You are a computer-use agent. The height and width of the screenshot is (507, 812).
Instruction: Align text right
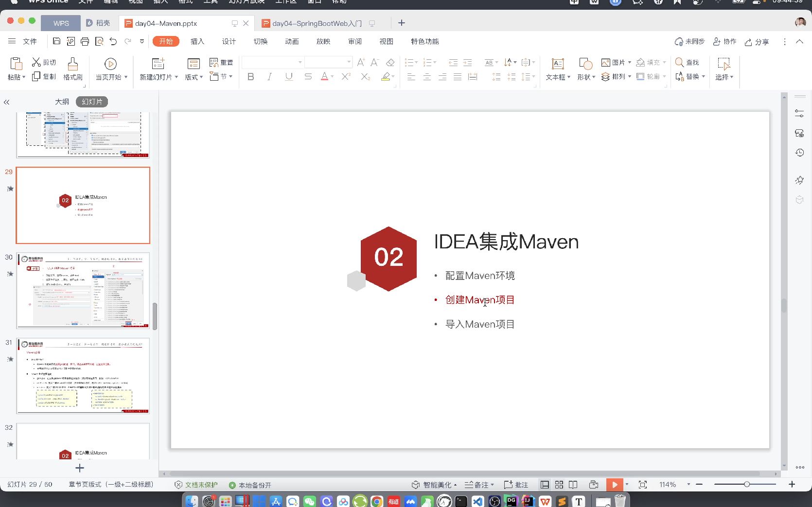click(x=442, y=77)
